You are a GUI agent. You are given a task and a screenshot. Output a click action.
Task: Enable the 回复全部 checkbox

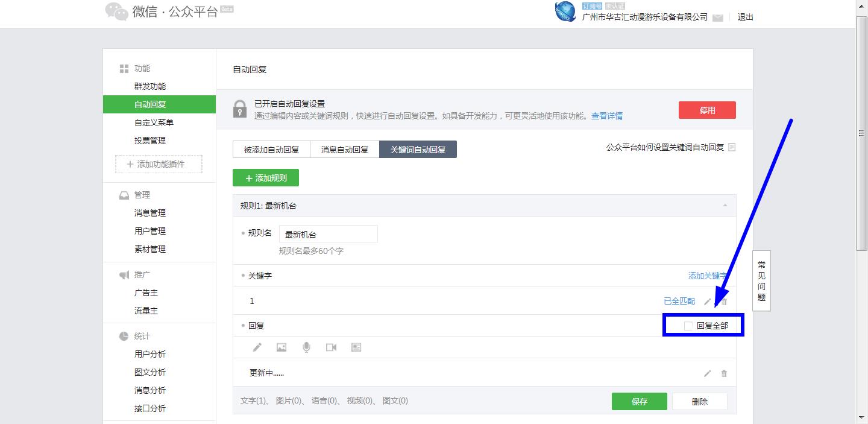coord(688,325)
